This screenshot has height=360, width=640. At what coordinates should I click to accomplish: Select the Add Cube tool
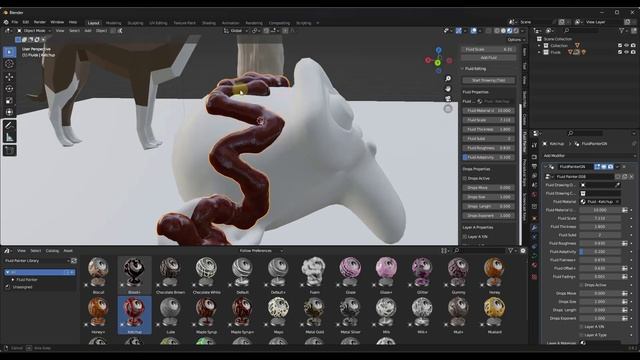tap(9, 151)
